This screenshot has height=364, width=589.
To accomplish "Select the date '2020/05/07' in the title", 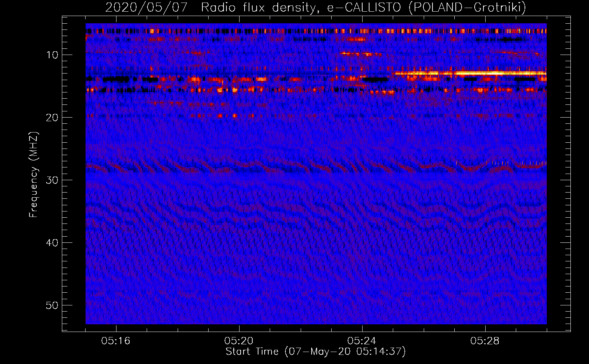I will click(x=146, y=7).
